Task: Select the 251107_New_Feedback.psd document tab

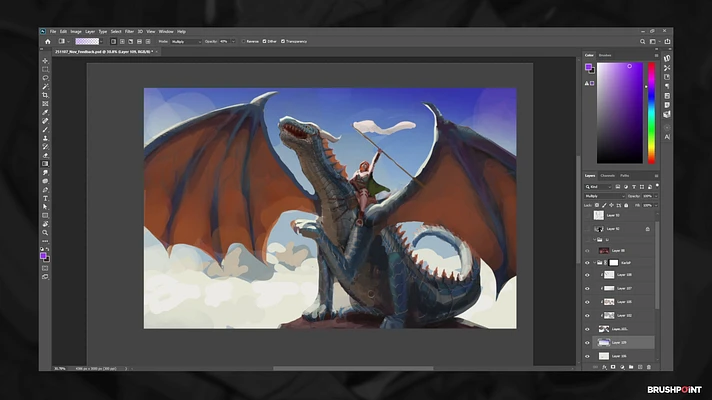Action: click(104, 52)
